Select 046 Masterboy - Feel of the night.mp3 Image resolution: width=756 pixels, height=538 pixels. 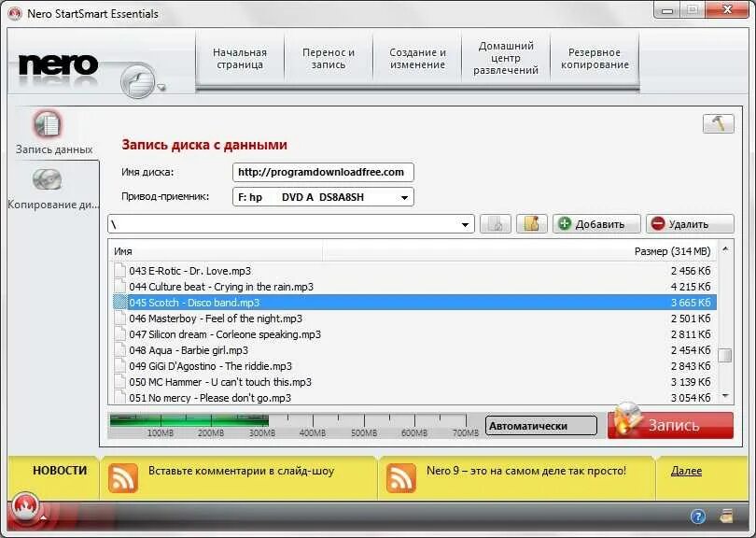coord(414,319)
